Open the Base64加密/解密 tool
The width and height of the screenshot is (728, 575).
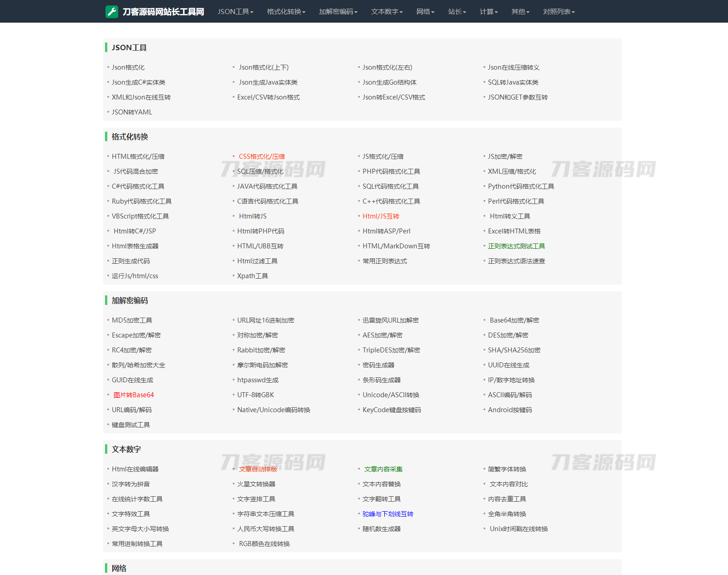click(x=514, y=320)
